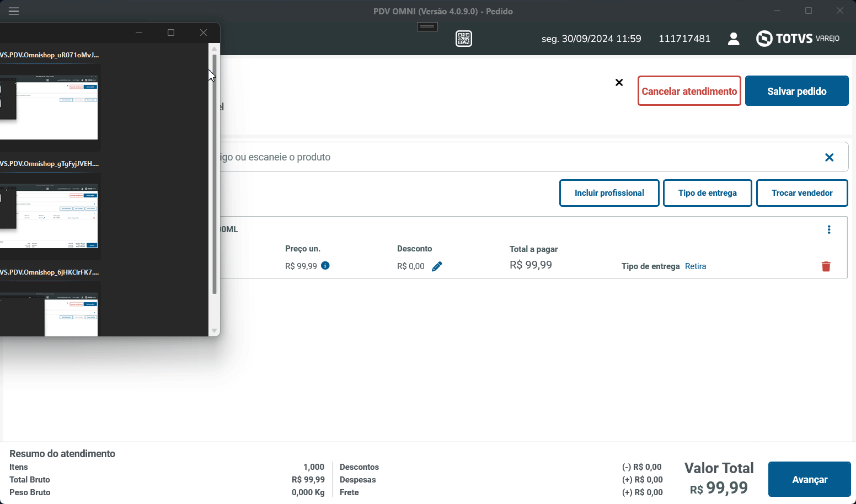Image resolution: width=856 pixels, height=504 pixels.
Task: Click the 'Peso Bruto' label in summary
Action: 30,492
